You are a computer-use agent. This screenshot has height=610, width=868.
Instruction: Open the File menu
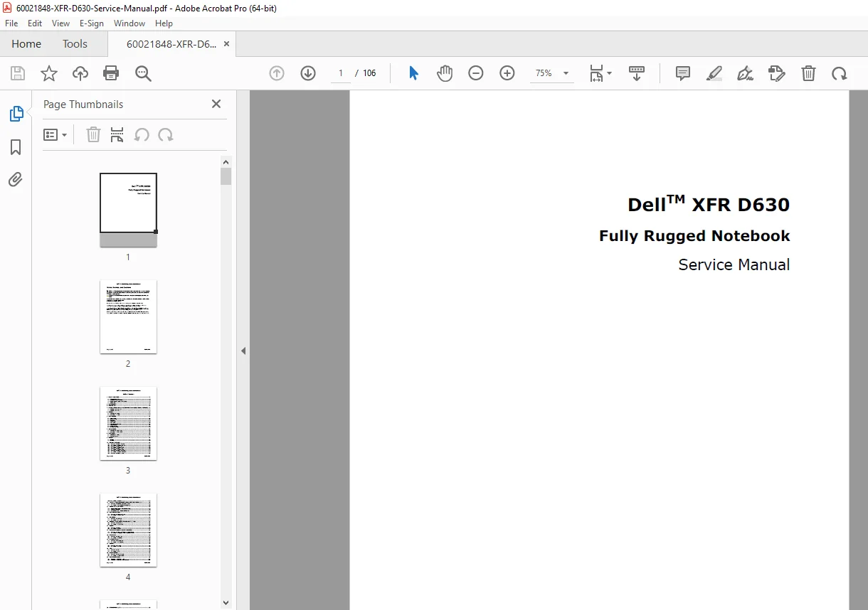tap(11, 23)
